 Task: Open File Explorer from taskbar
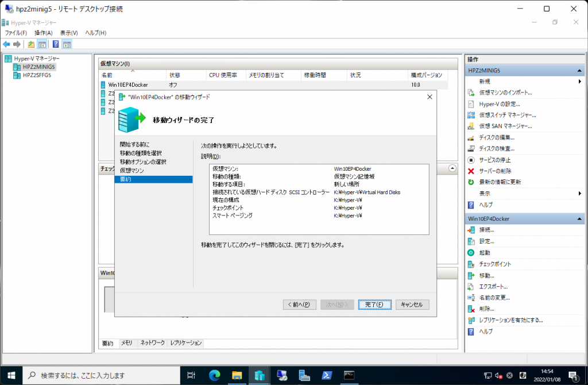237,375
